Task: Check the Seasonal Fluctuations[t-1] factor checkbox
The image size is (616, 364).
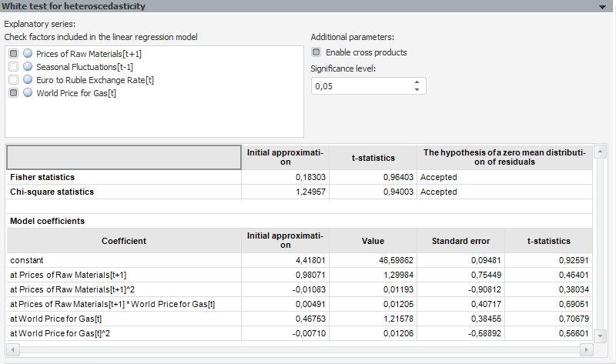Action: [14, 66]
